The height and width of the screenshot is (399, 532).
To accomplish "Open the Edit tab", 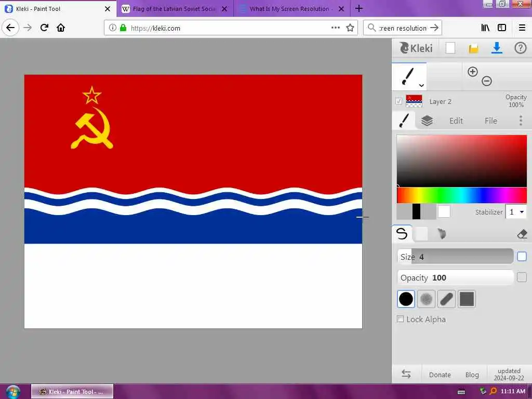I will tap(456, 121).
